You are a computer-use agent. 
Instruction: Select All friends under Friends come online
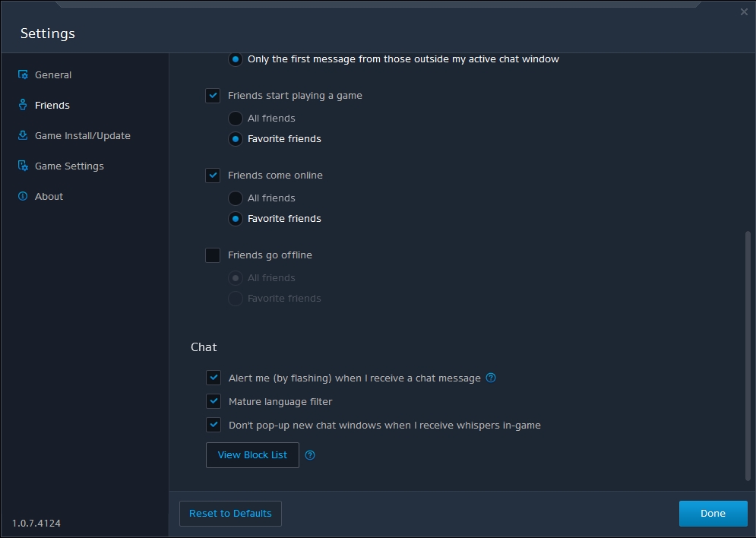pos(236,198)
